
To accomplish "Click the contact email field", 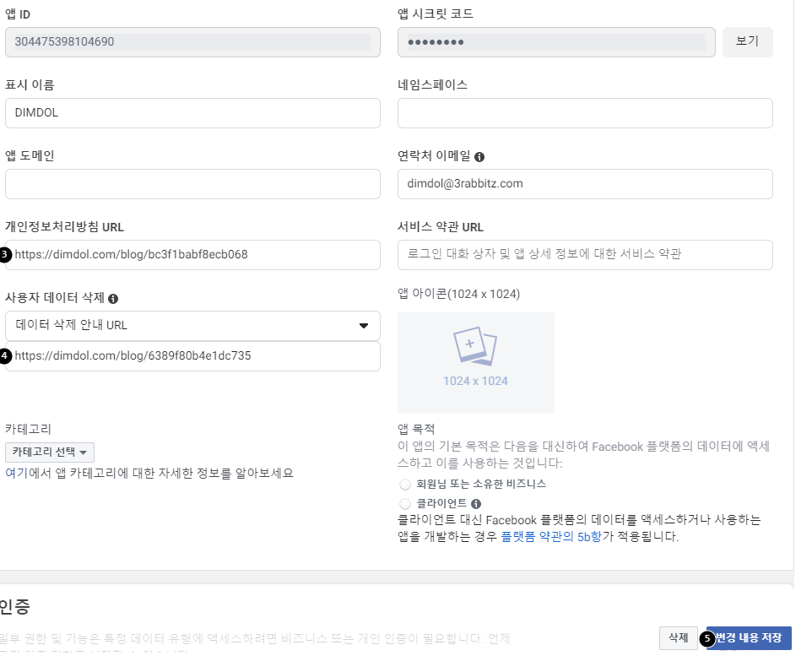I will click(x=585, y=184).
